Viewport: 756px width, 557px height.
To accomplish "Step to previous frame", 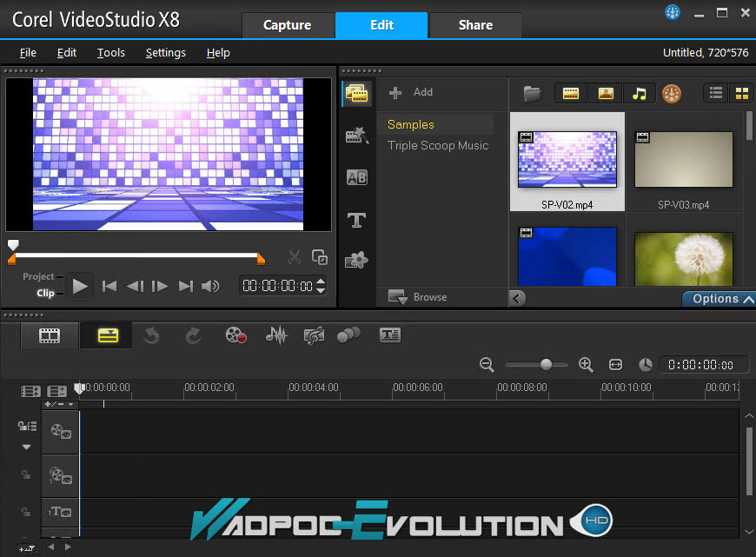I will point(135,287).
